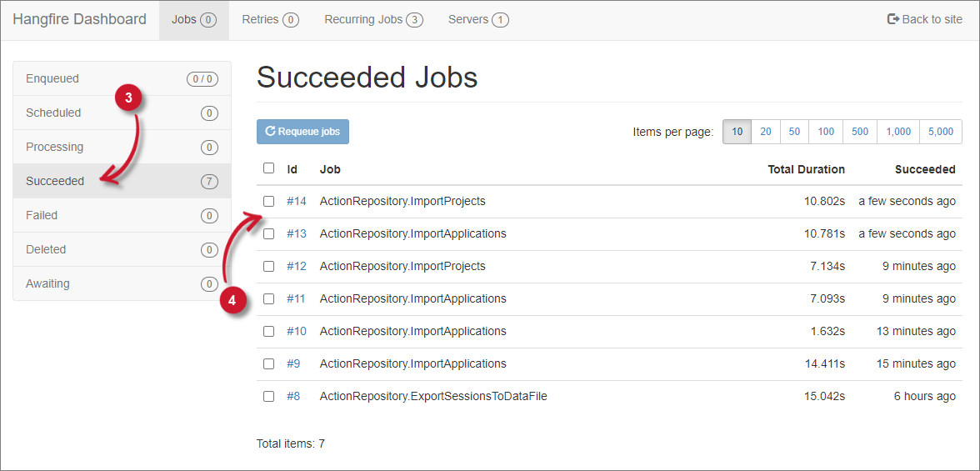Image resolution: width=980 pixels, height=471 pixels.
Task: Open the Processing jobs list
Action: [x=122, y=147]
